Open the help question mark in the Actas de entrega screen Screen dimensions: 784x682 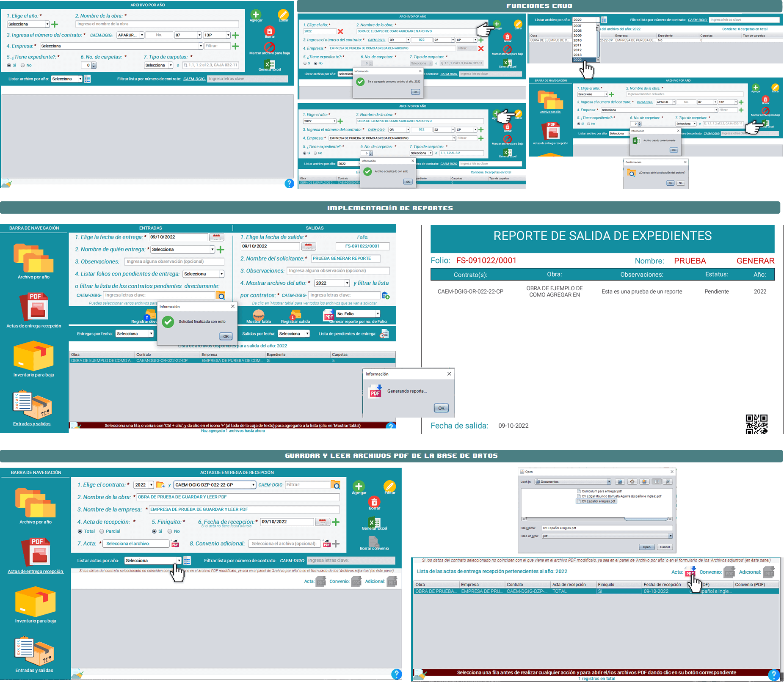pyautogui.click(x=396, y=674)
